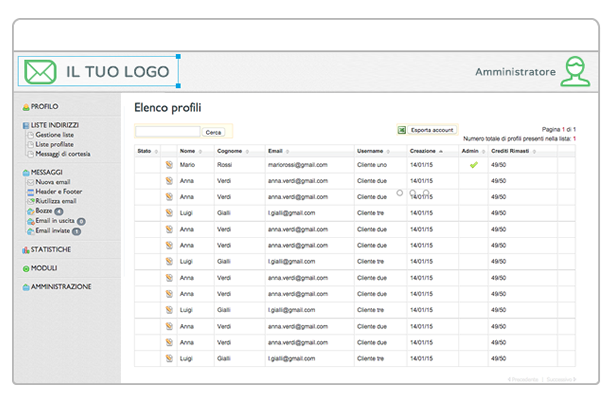611x400 pixels.
Task: Click the edit icon in Mario Rossi row
Action: tap(169, 165)
